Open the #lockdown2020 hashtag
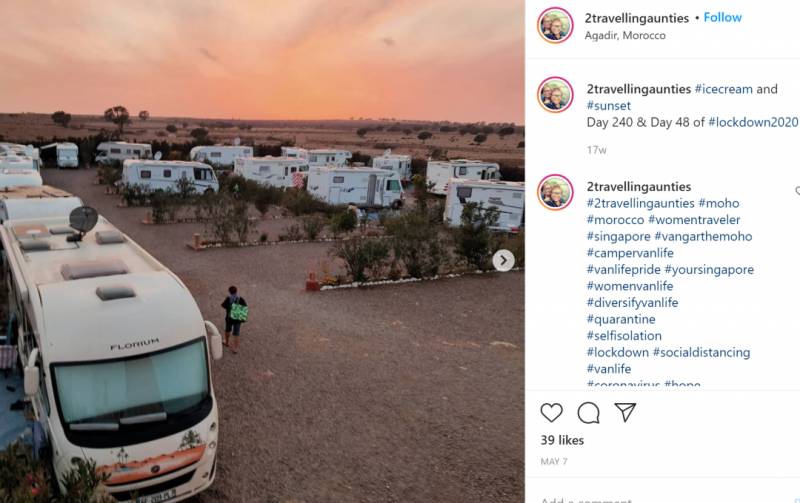Screen dimensions: 800x503 (x=753, y=122)
